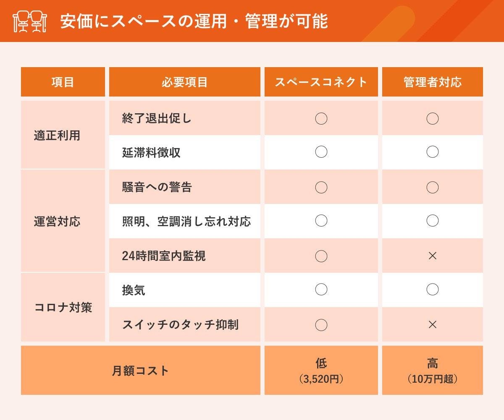Click スペースコネクト circle for 終了退出促し

click(x=321, y=118)
